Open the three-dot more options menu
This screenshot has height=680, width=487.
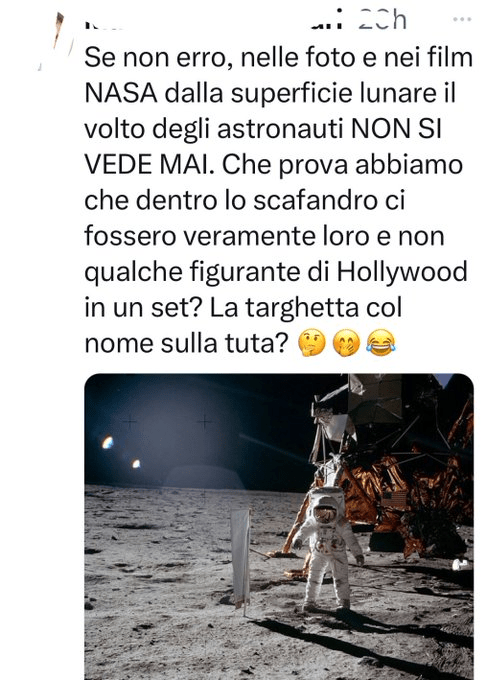pos(461,19)
